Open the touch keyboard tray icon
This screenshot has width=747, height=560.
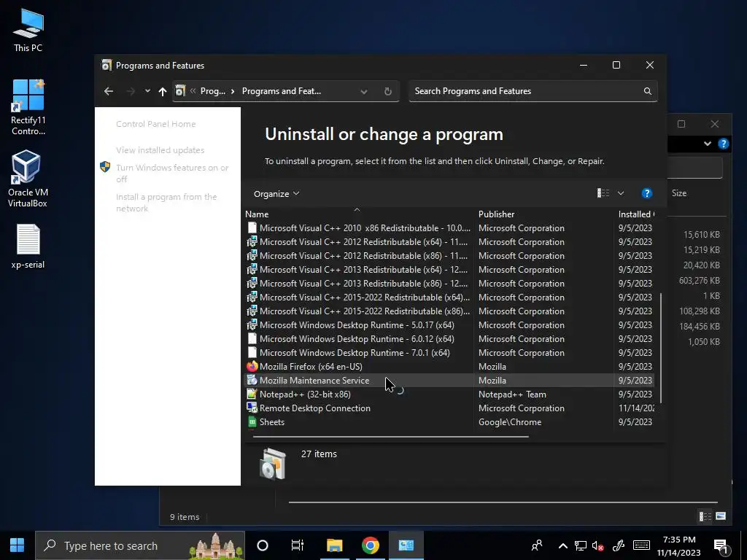641,545
